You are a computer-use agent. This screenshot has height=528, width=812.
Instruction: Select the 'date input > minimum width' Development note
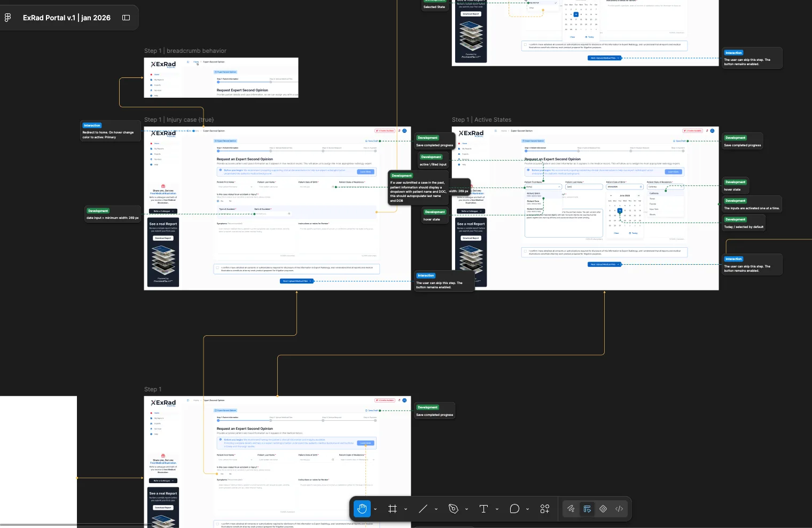[113, 215]
